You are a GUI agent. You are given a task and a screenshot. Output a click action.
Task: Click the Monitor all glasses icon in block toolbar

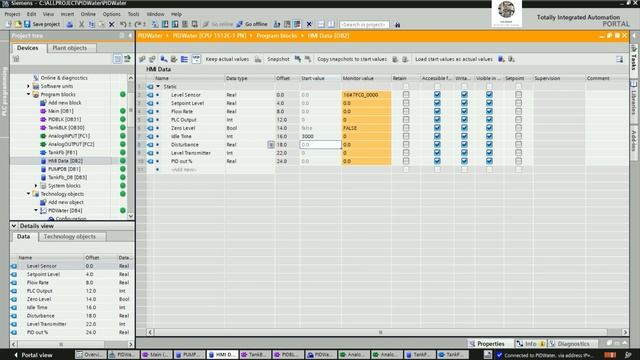tap(196, 59)
